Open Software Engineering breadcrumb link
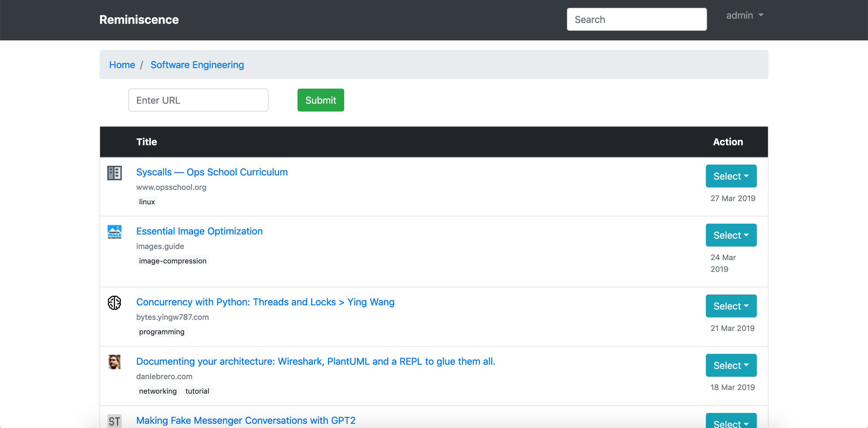Screen dimensions: 868x428 pyautogui.click(x=197, y=65)
